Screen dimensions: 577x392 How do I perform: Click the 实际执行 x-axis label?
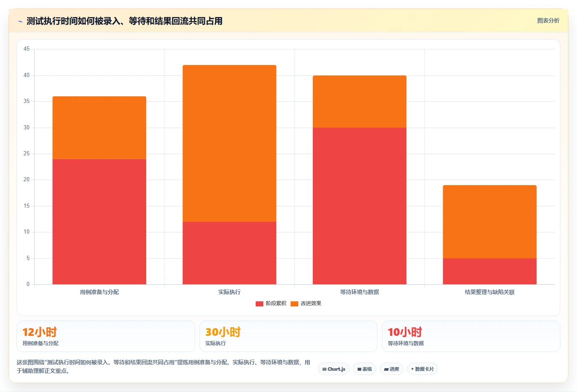point(229,292)
